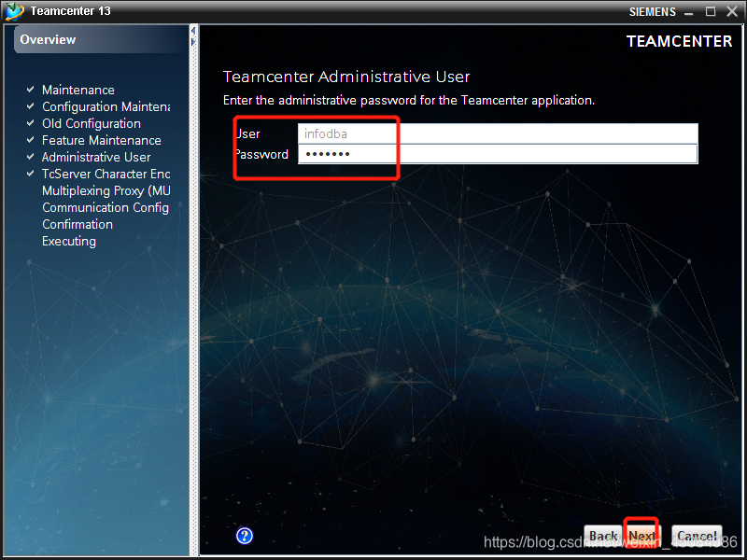Minimize the Teamcenter 13 window
747x560 pixels.
click(689, 12)
